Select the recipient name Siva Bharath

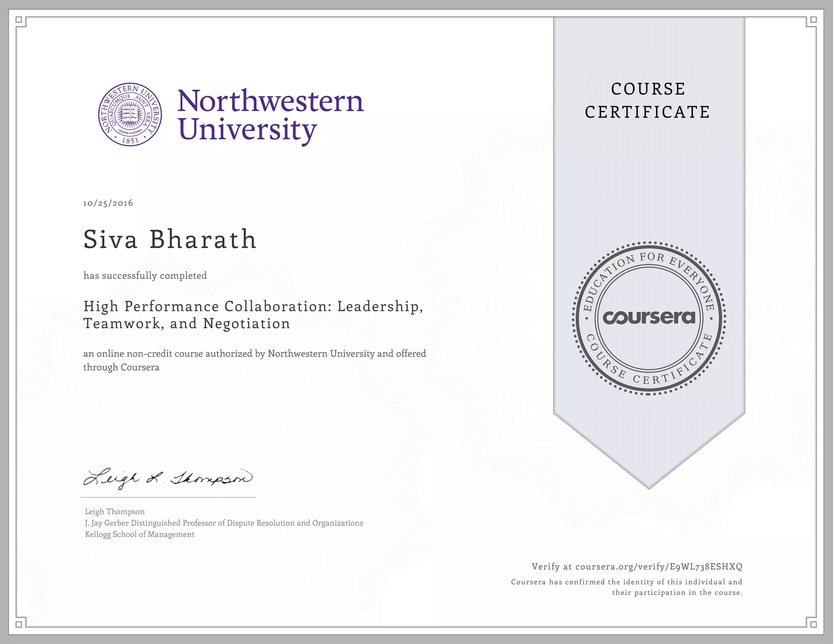point(170,239)
